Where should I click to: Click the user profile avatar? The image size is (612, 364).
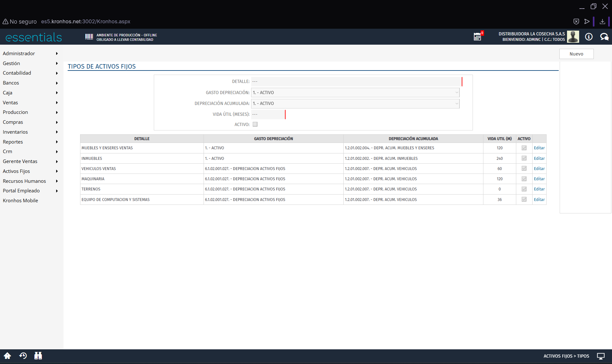click(x=573, y=37)
